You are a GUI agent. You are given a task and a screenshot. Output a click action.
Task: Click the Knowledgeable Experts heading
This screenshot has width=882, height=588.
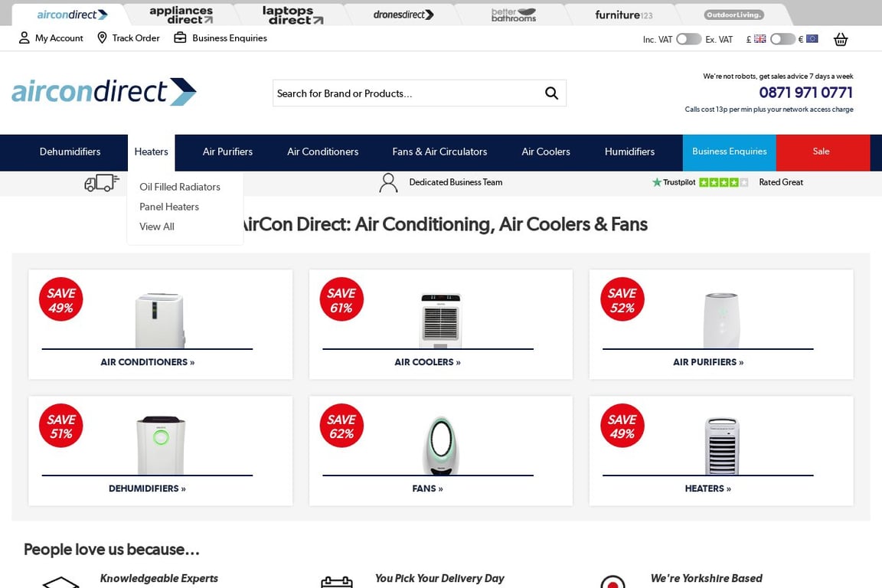pos(159,579)
